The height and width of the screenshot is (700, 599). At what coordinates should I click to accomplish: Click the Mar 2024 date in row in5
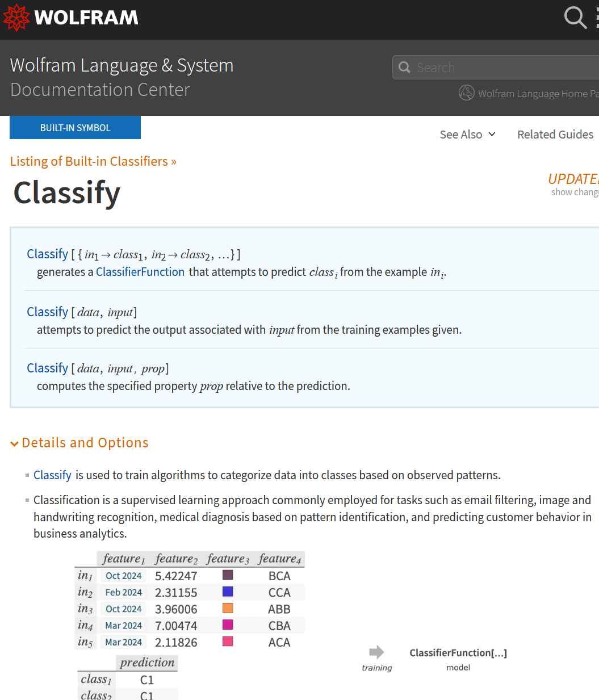coord(123,642)
